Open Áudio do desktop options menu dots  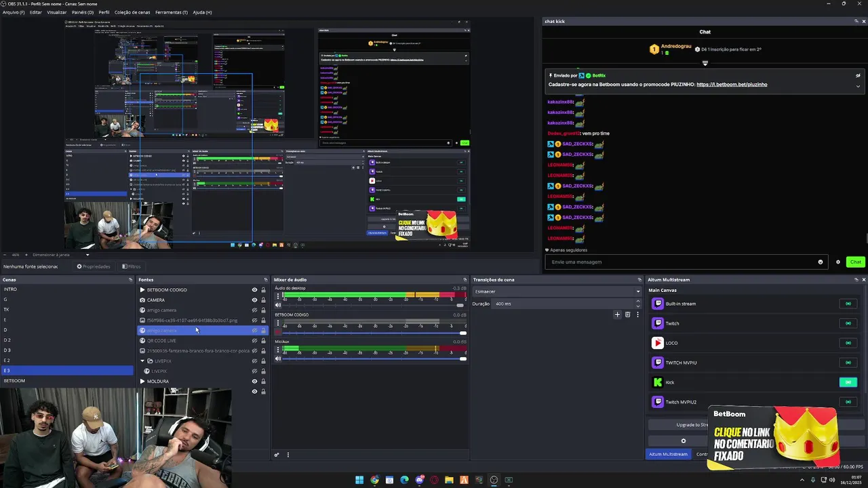(x=278, y=296)
